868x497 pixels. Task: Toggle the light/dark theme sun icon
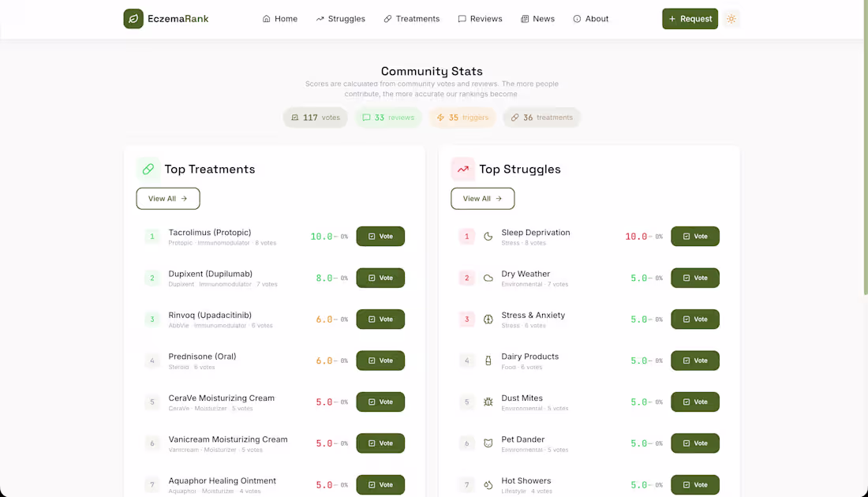(x=731, y=19)
